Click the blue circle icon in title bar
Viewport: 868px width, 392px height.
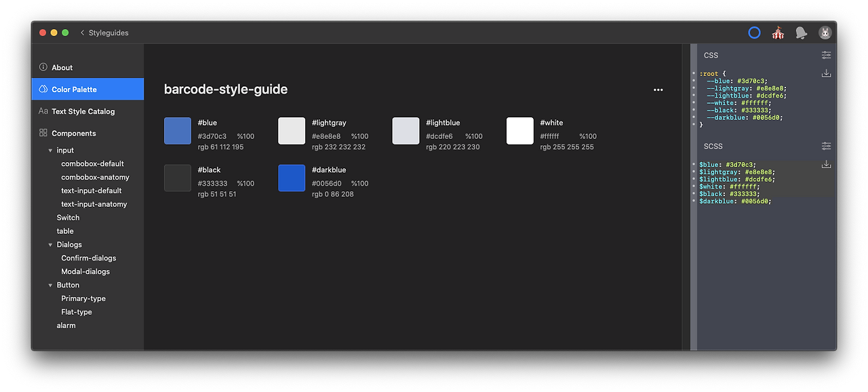click(x=754, y=33)
